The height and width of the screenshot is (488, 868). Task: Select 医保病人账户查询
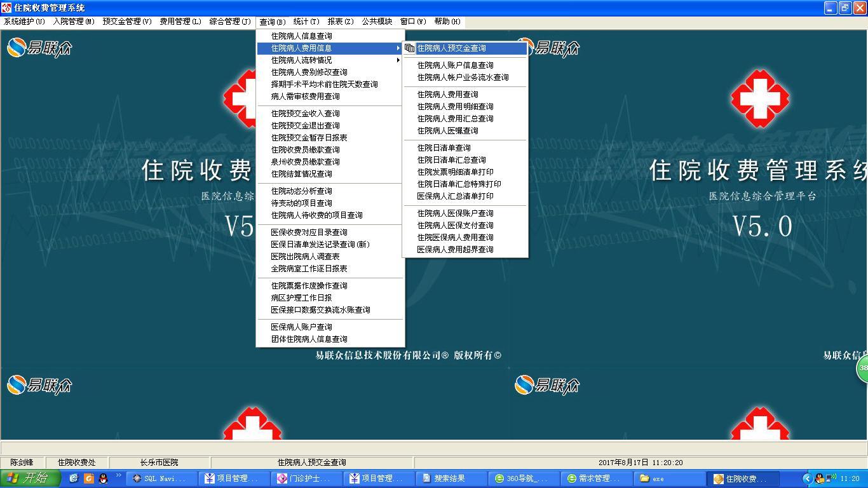329,327
